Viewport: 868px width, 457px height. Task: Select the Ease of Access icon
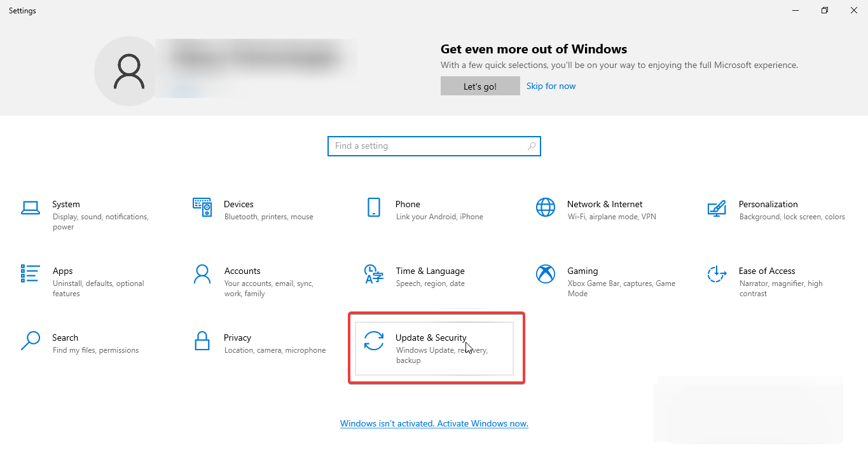point(717,275)
